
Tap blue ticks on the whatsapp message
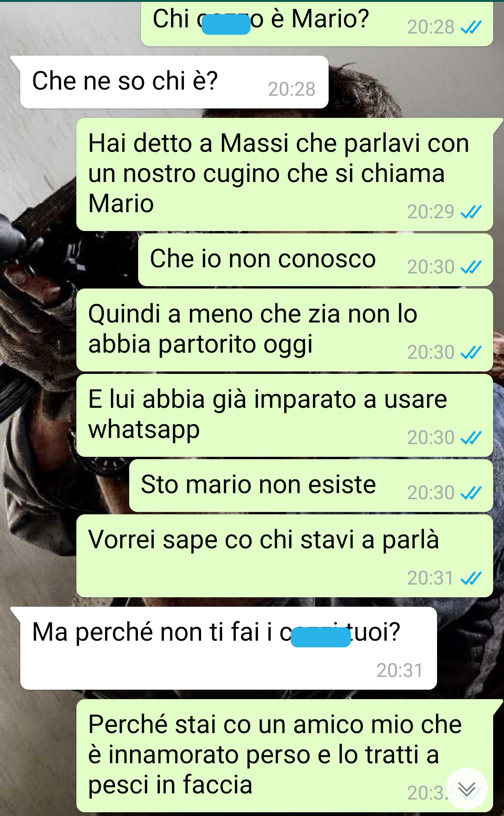click(471, 438)
